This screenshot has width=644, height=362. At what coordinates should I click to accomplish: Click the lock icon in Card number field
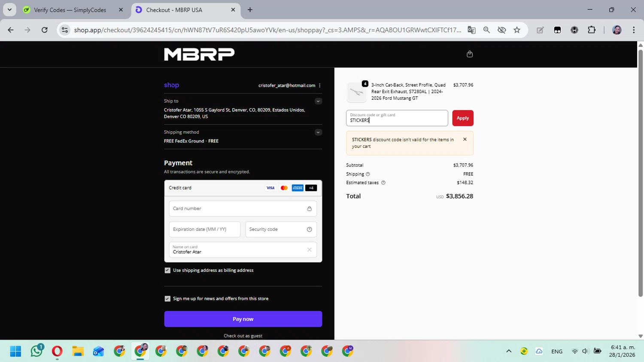[x=309, y=209]
